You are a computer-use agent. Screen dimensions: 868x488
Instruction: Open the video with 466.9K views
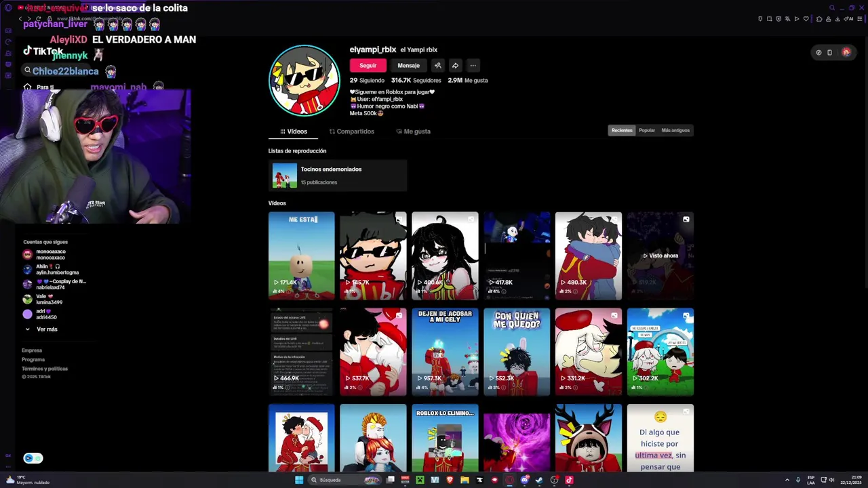coord(301,352)
